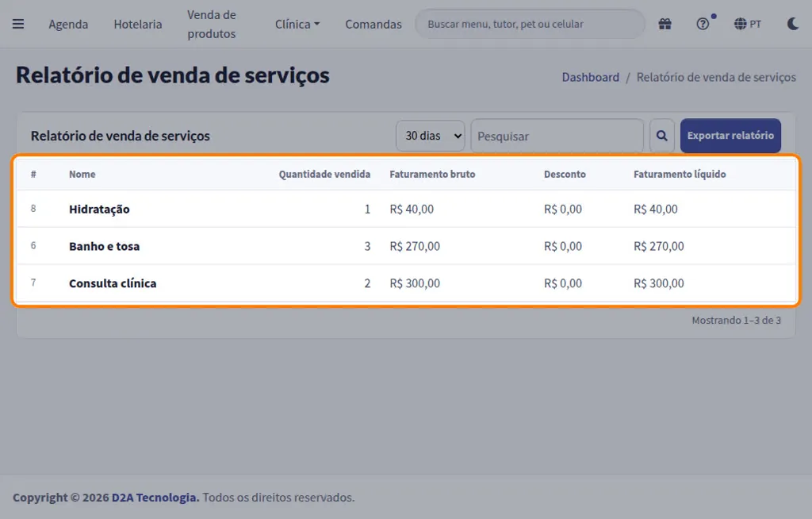Screen dimensions: 812x519
Task: Click quantity 2 in Consulta clínica row
Action: coord(367,283)
